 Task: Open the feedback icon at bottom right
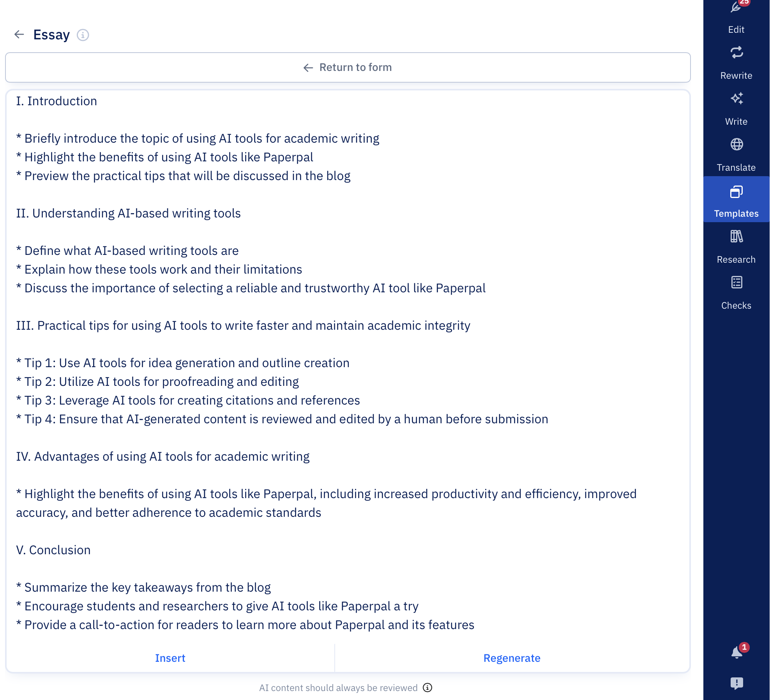[x=736, y=682]
